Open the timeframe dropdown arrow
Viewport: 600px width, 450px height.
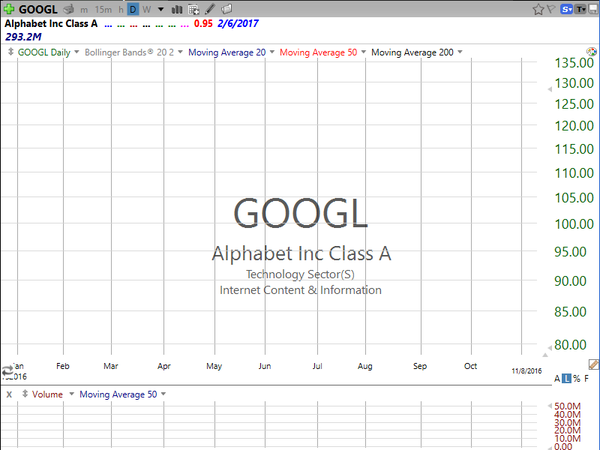tap(161, 9)
